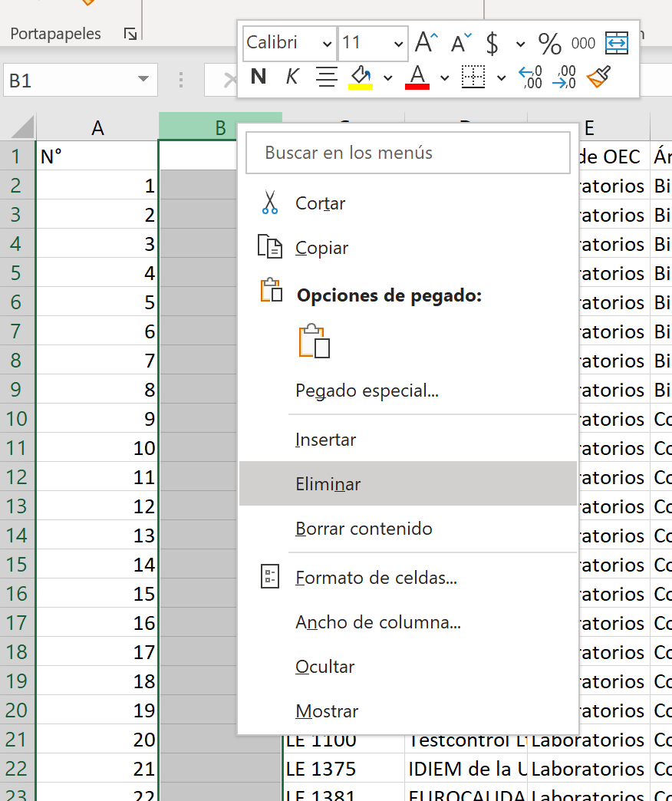672x801 pixels.
Task: Toggle bold N formatting
Action: [x=259, y=77]
